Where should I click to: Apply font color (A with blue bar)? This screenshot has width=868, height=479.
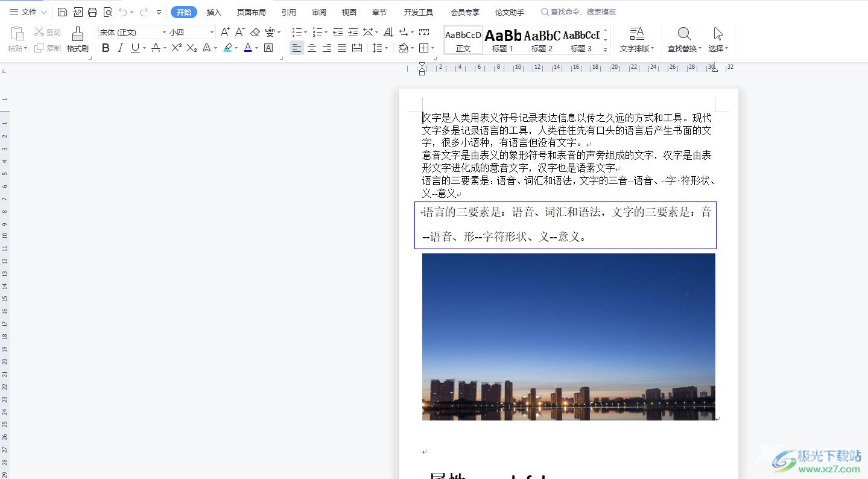[x=247, y=48]
